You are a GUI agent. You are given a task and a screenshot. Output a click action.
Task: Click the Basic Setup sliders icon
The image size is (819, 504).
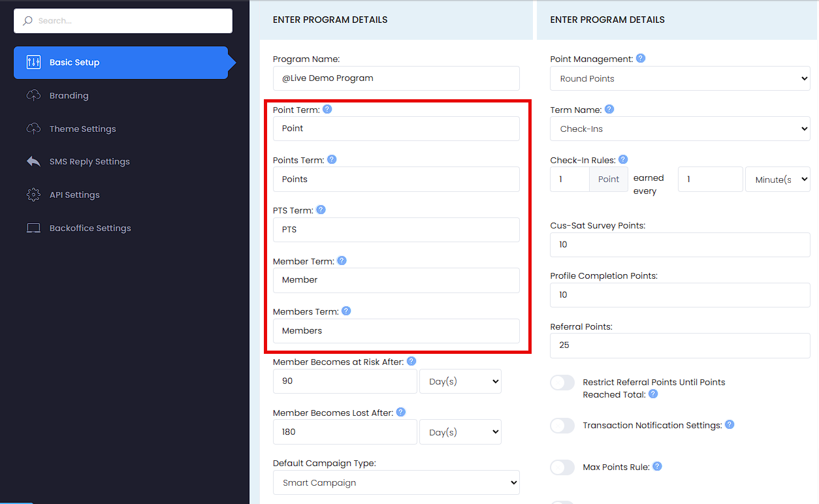33,63
